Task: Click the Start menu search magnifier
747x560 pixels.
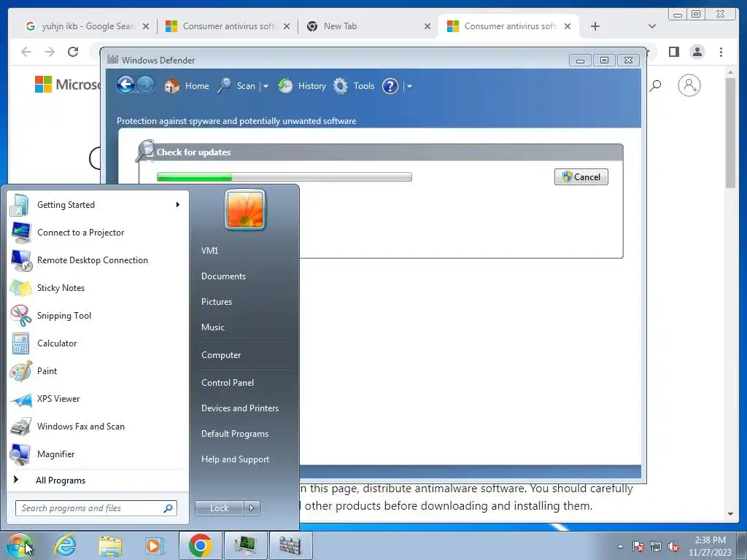Action: coord(169,508)
